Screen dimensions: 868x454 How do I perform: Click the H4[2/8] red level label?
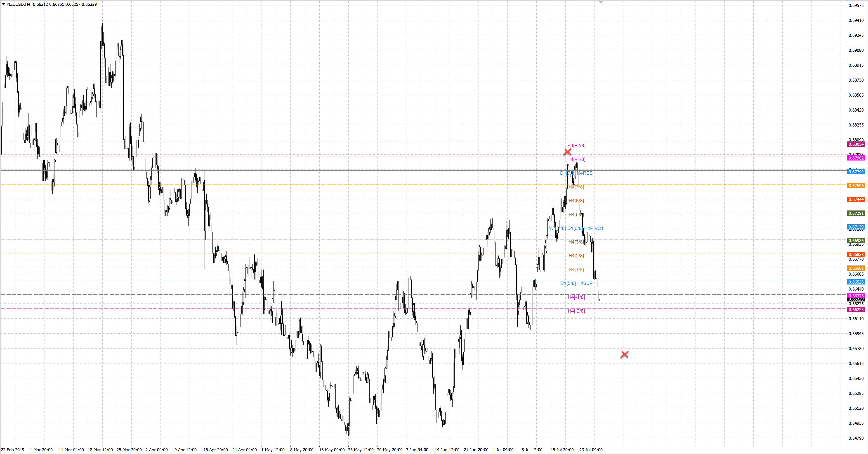[x=576, y=256]
